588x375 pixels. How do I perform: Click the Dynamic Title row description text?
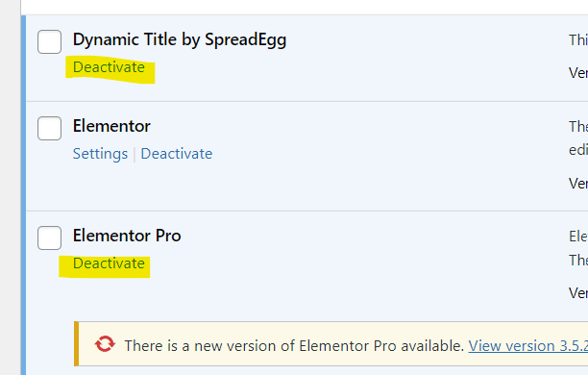coord(578,40)
